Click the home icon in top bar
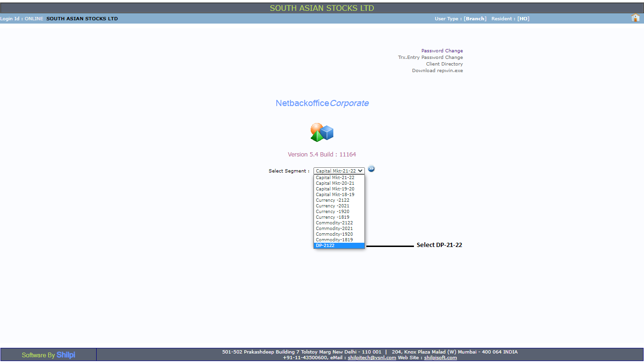This screenshot has width=644, height=362. (x=636, y=18)
